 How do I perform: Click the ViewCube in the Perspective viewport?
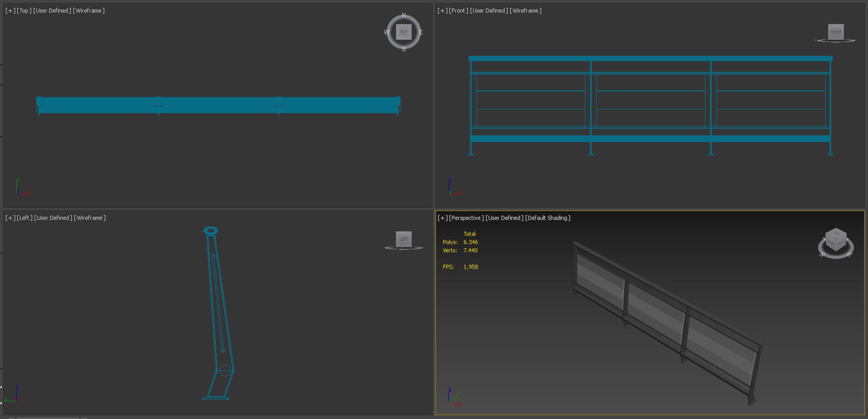click(835, 243)
